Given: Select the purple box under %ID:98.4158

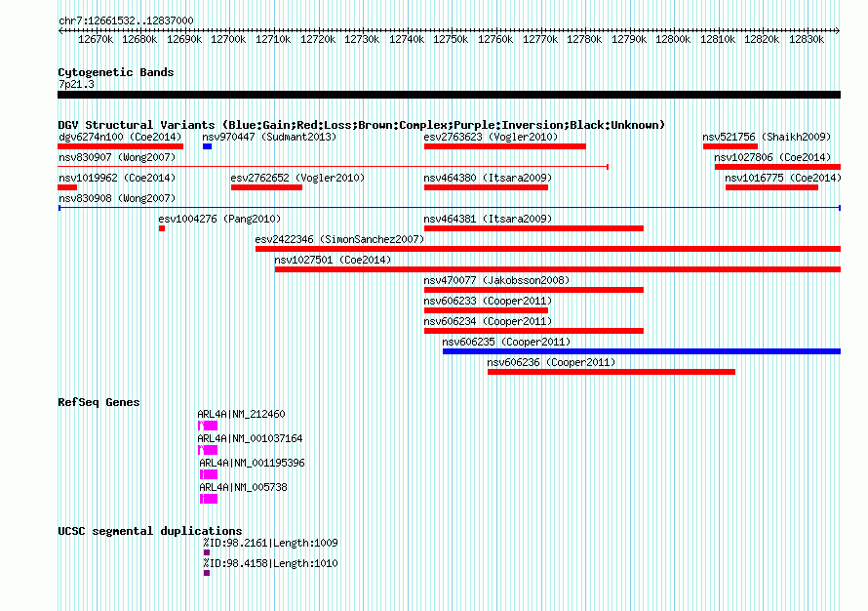Looking at the screenshot, I should coord(207,573).
